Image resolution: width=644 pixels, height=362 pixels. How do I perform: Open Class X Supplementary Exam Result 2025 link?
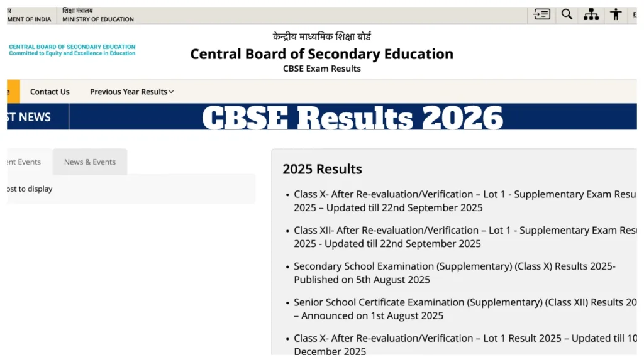464,200
